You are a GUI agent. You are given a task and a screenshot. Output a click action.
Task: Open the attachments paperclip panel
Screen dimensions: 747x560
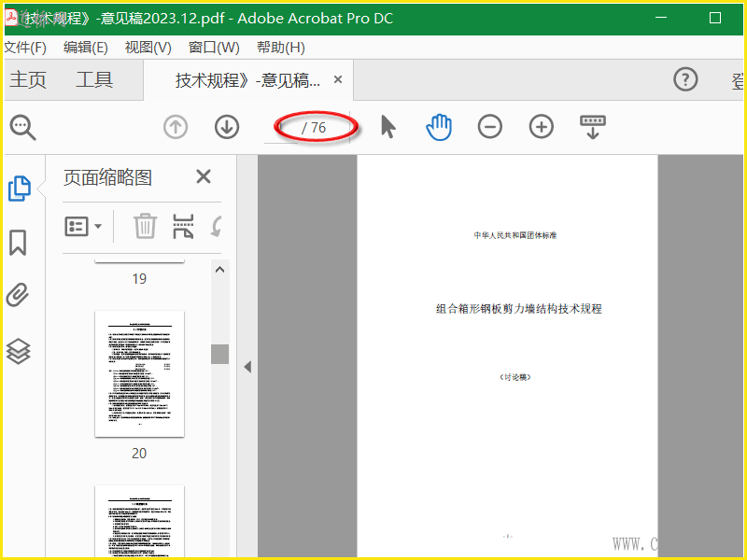click(18, 295)
